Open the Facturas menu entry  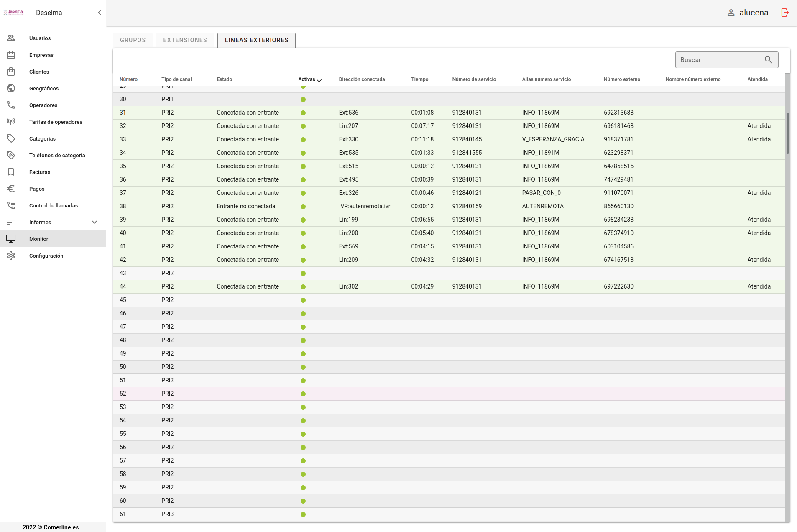[53, 172]
